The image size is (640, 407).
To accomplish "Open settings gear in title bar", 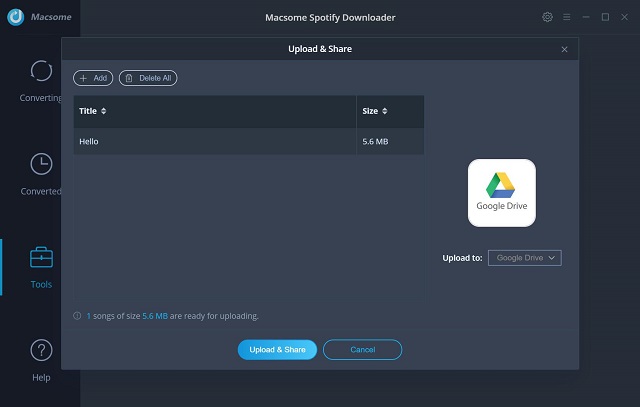I will pos(547,17).
